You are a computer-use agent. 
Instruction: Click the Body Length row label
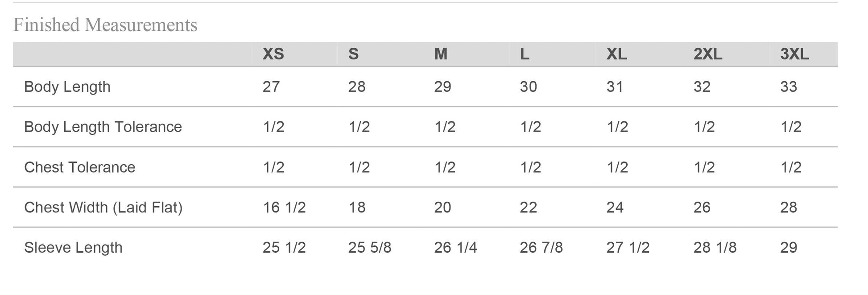click(67, 87)
